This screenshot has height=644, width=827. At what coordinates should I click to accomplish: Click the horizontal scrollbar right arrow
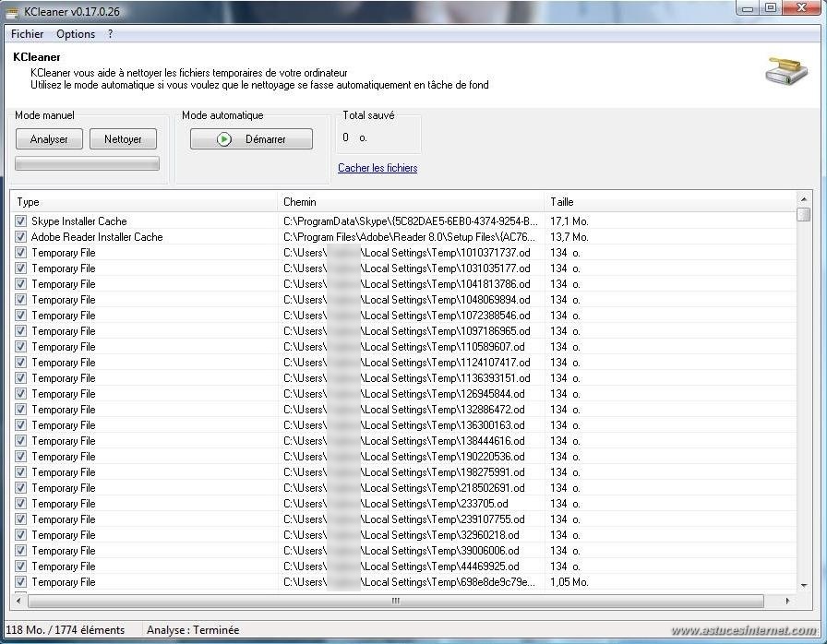(788, 601)
